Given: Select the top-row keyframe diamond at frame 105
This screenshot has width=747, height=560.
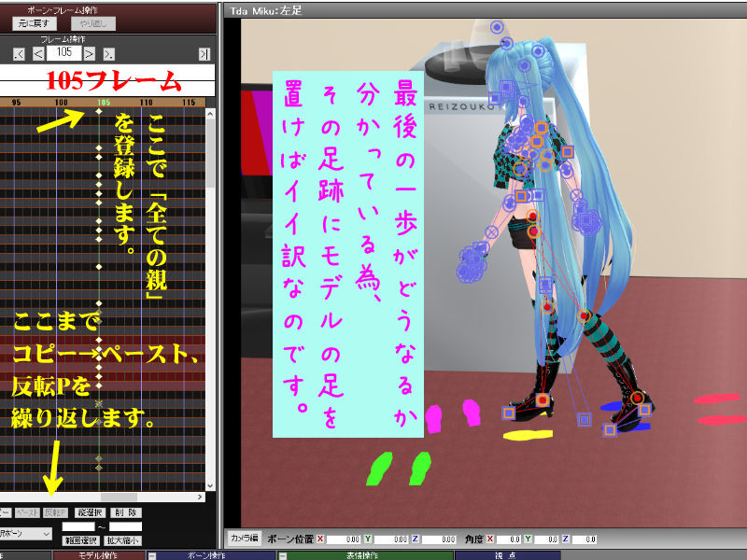Looking at the screenshot, I should 99,111.
